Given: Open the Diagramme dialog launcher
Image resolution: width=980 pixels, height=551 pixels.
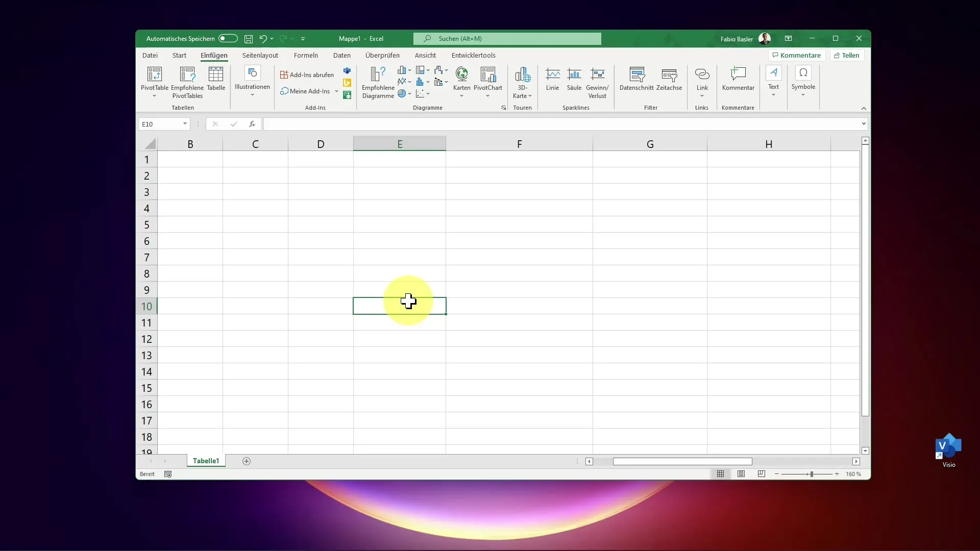Looking at the screenshot, I should click(504, 108).
